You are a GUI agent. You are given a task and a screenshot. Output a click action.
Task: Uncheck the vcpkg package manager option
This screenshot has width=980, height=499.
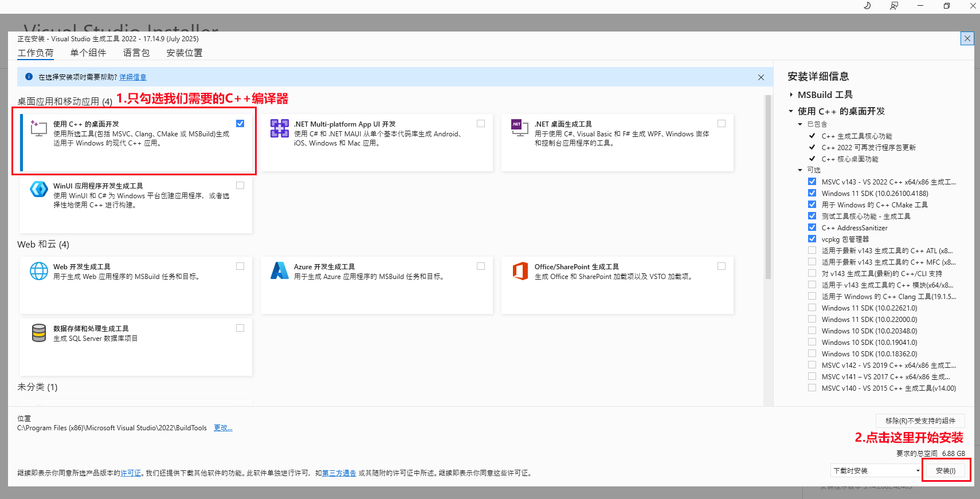[x=812, y=239]
